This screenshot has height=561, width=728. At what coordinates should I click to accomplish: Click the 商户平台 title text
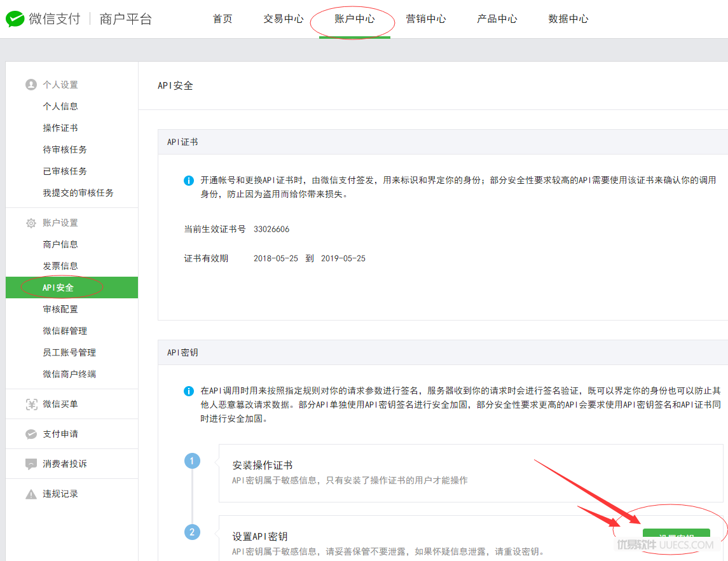[126, 19]
